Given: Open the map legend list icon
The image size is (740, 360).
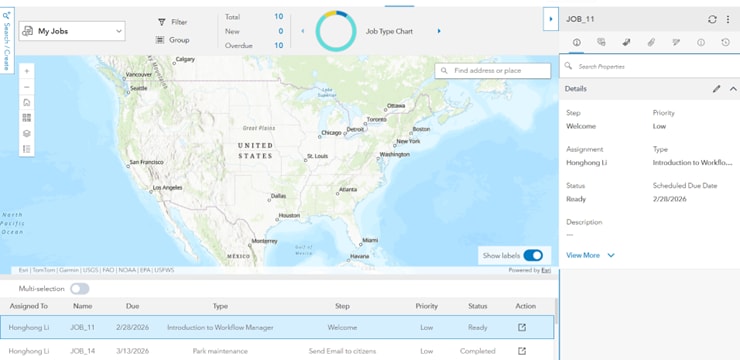Looking at the screenshot, I should [x=26, y=149].
